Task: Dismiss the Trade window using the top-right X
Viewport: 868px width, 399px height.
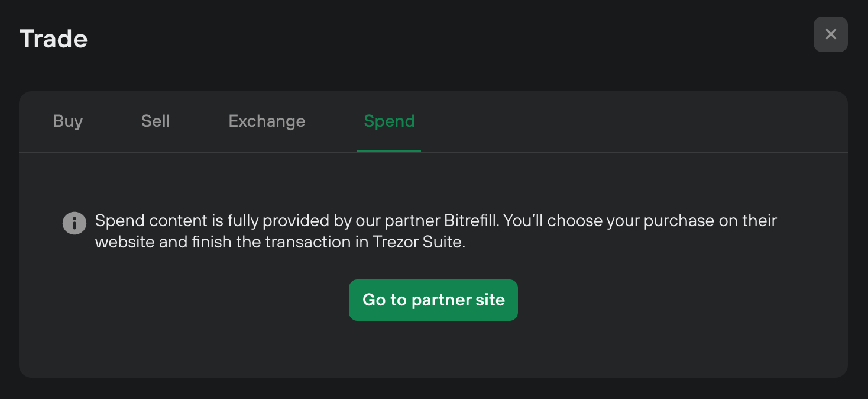Action: pos(830,34)
